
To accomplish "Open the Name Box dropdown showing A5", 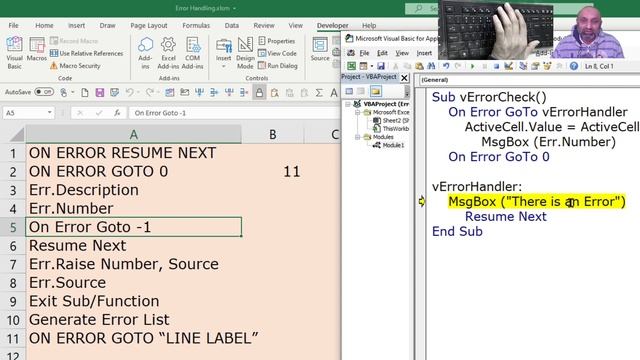I will coord(49,113).
